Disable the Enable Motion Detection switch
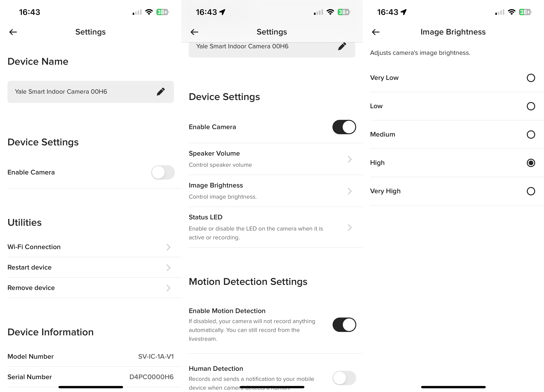544x392 pixels. (x=344, y=325)
